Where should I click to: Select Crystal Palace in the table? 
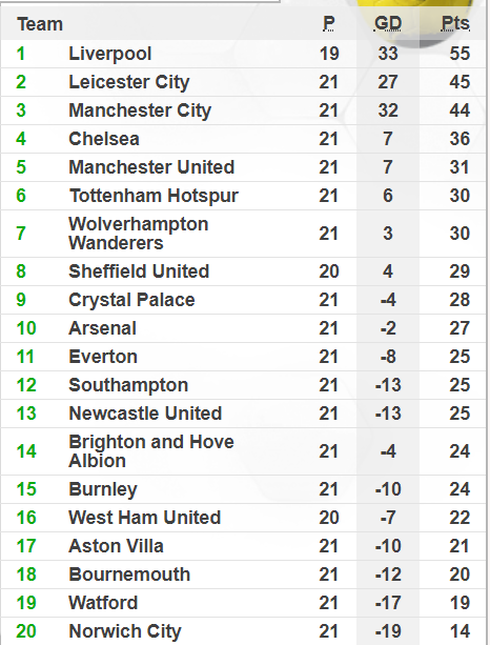click(132, 300)
